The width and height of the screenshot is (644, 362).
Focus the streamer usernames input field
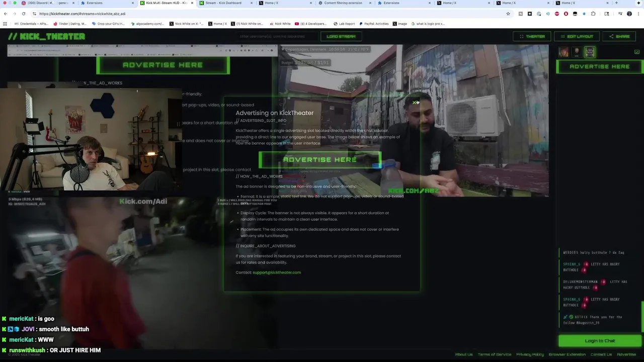277,36
